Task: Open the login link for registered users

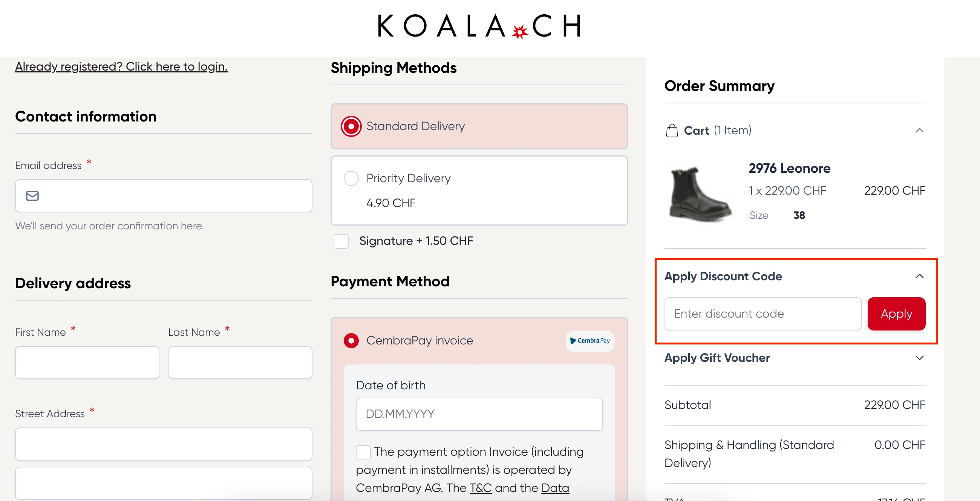Action: point(121,66)
